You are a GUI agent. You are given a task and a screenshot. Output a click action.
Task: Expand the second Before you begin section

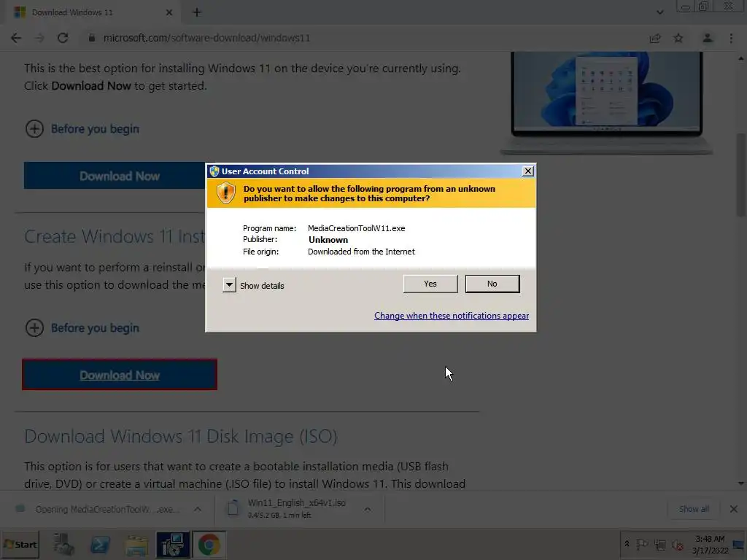pos(82,328)
